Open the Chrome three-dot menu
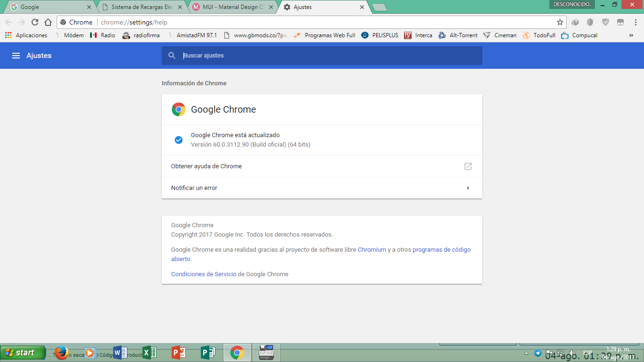 point(636,22)
